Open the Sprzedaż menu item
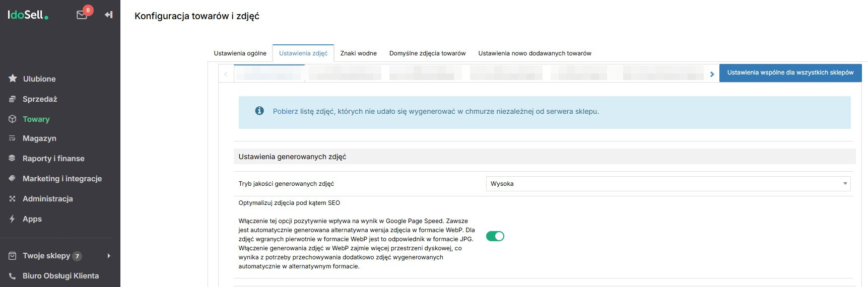 pyautogui.click(x=40, y=99)
